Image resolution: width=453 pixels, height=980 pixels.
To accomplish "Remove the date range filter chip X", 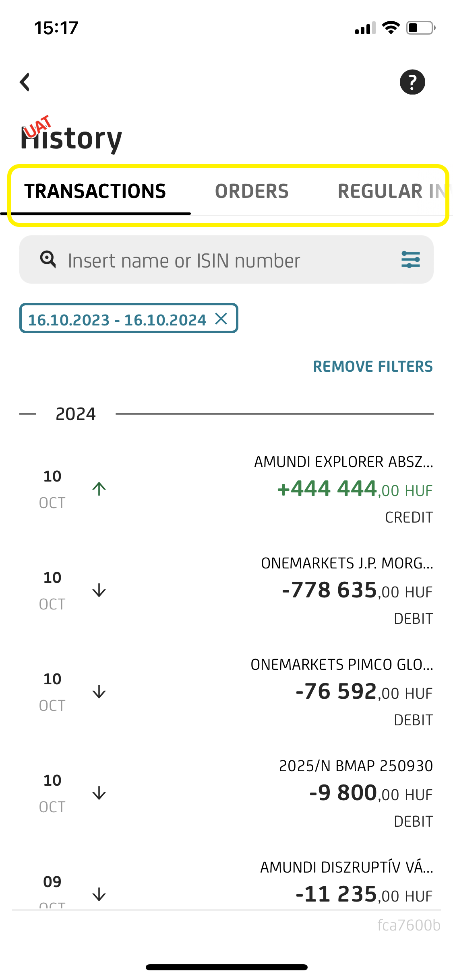I will 221,319.
